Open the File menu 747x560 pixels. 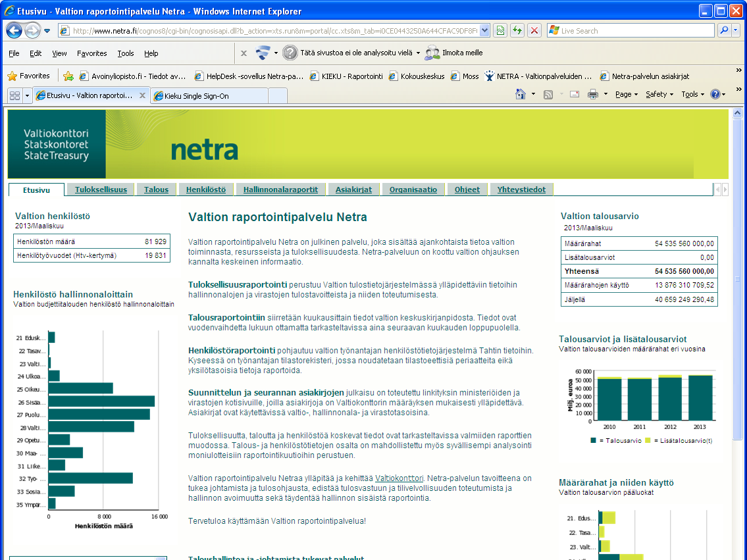click(x=14, y=53)
